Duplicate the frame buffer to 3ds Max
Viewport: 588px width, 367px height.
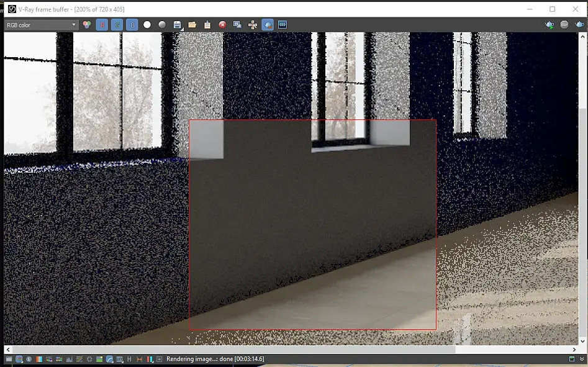[x=237, y=25]
